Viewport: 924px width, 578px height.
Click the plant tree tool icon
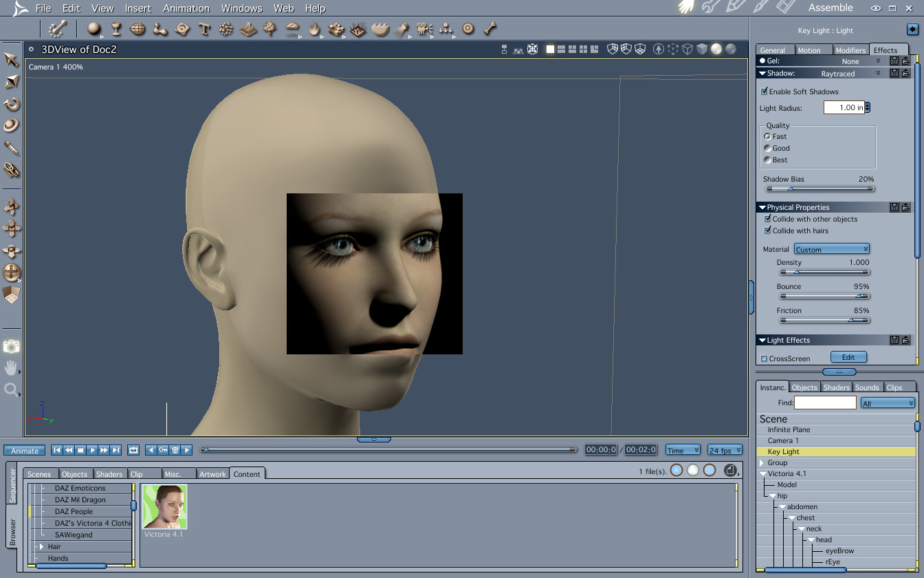[x=270, y=29]
